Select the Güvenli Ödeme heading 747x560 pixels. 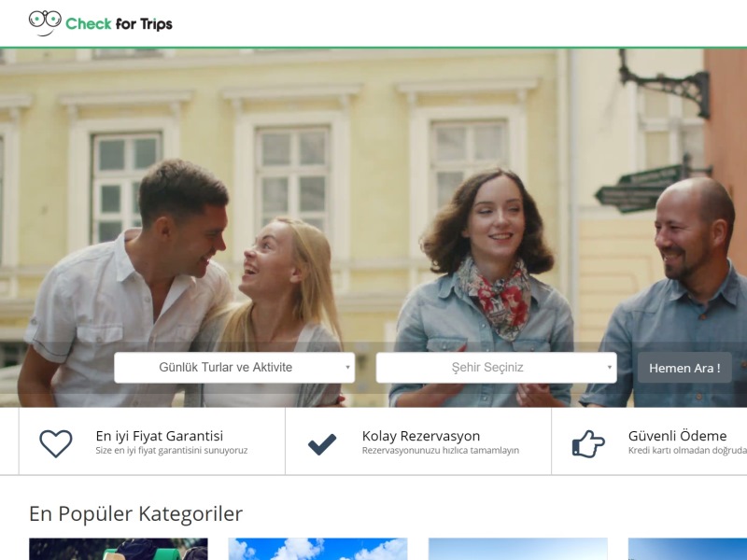tap(677, 436)
